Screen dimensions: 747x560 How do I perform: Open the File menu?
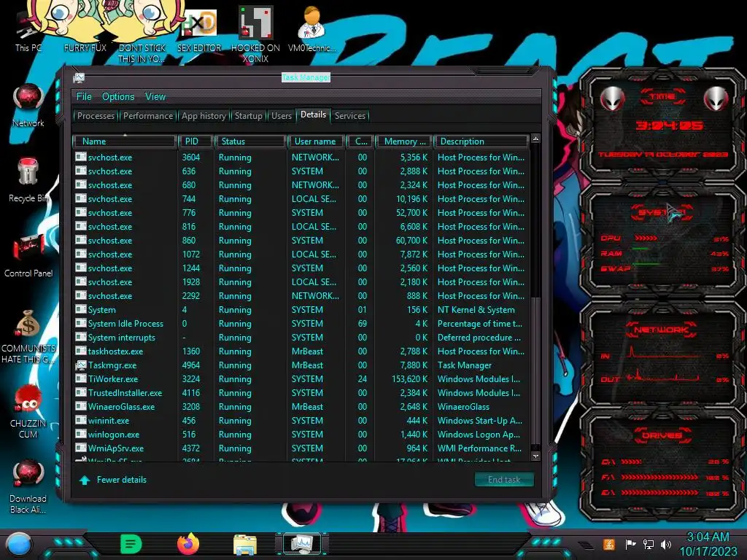[84, 97]
